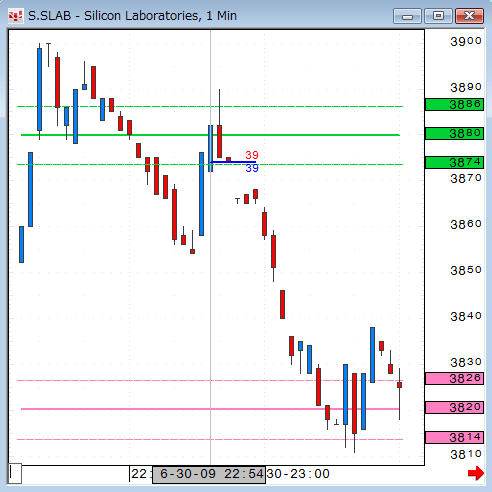Image resolution: width=492 pixels, height=492 pixels.
Task: Select the 3826 pink price marker
Action: [x=454, y=379]
